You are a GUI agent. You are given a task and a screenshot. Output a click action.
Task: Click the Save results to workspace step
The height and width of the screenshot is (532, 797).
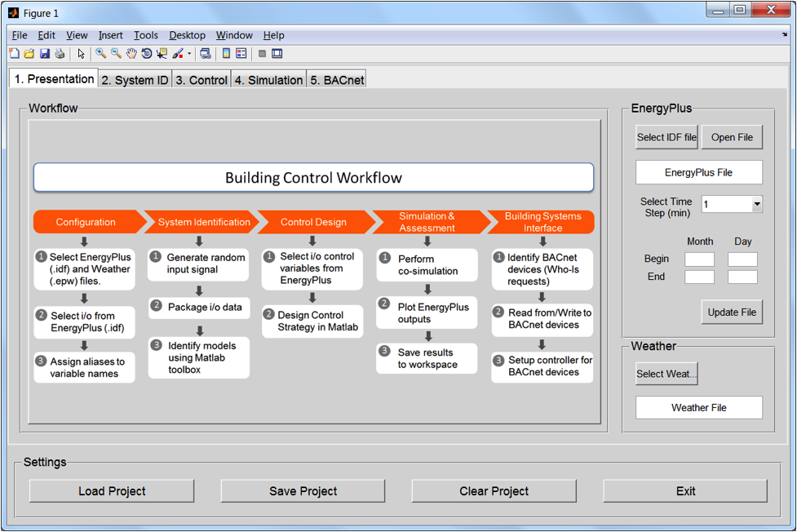(x=427, y=358)
